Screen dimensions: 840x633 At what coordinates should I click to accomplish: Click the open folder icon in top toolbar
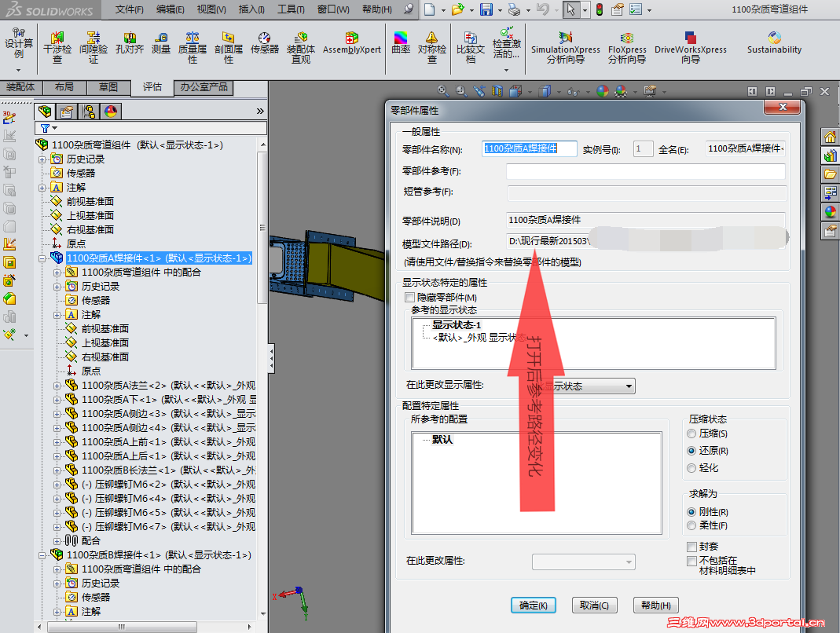click(457, 9)
